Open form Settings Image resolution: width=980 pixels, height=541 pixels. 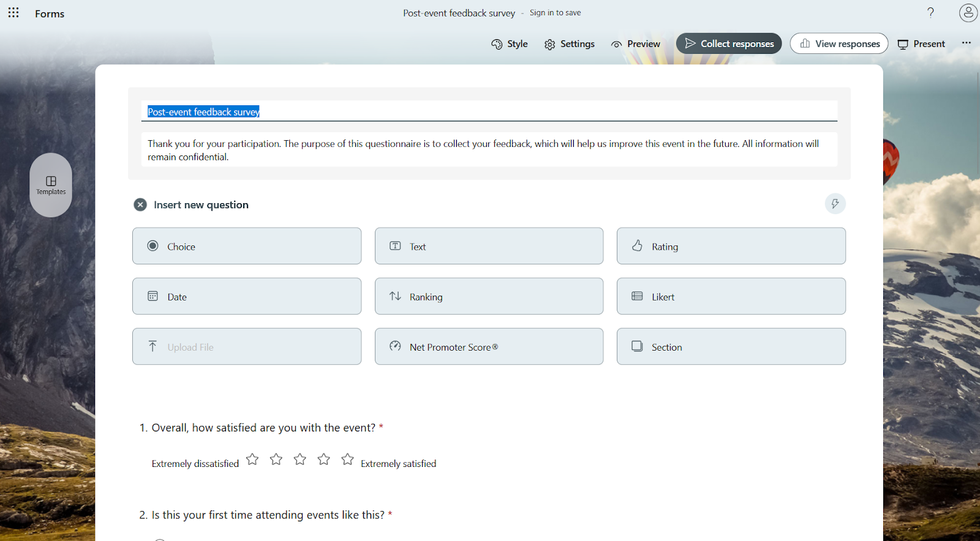[569, 43]
